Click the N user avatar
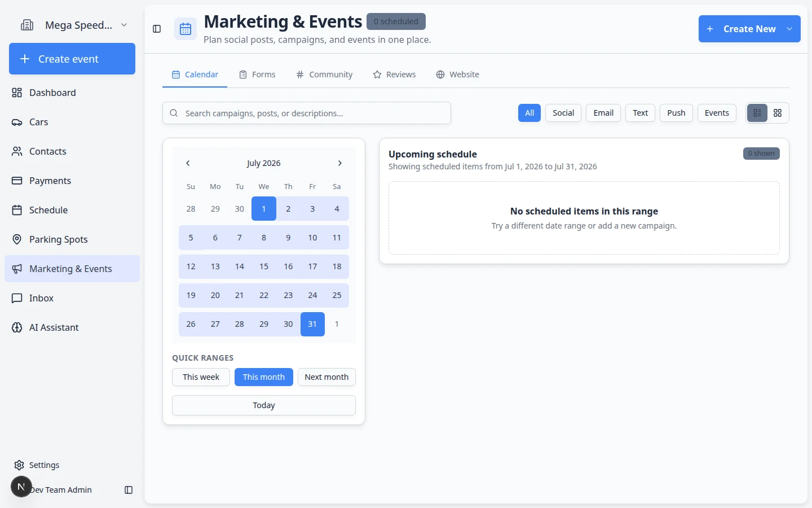Viewport: 812px width, 508px height. 21,487
